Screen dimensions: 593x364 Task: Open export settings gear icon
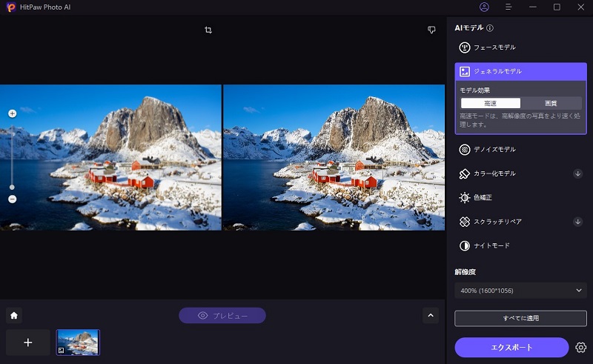[x=580, y=347]
